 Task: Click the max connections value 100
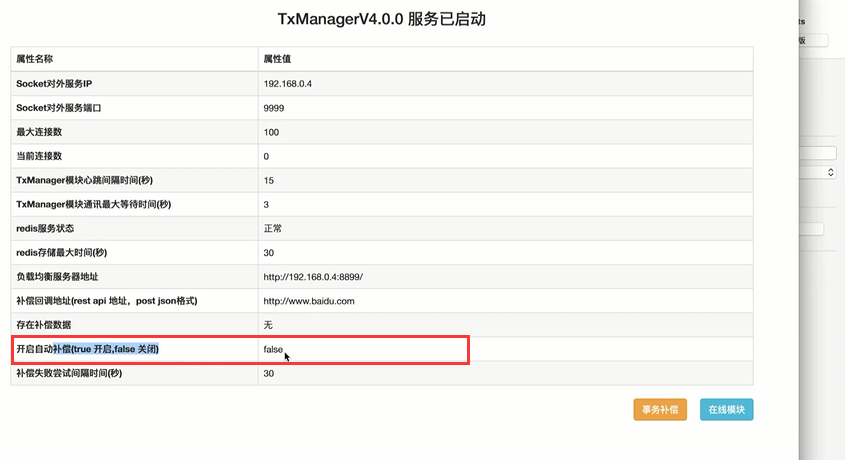point(271,132)
